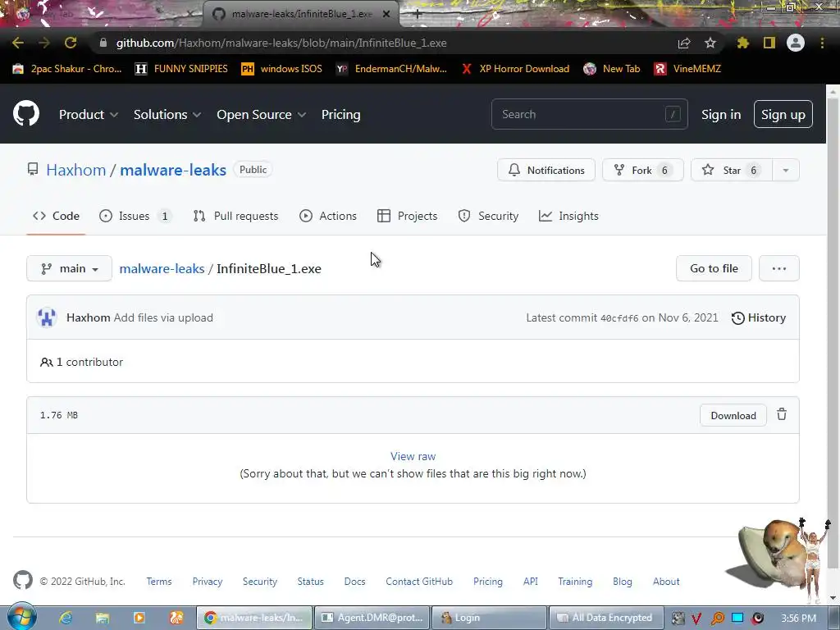Open the more file actions ellipsis button
This screenshot has width=840, height=630.
779,268
